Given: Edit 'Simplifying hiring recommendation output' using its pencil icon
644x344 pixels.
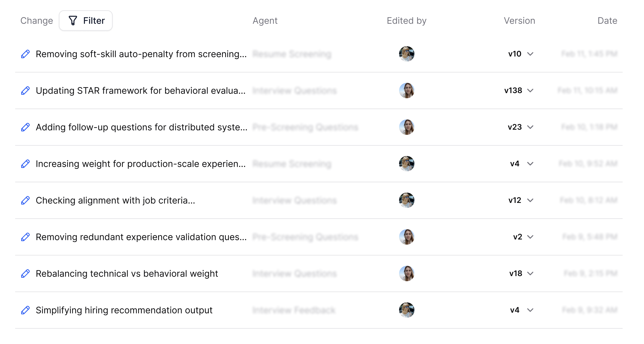Looking at the screenshot, I should (x=25, y=310).
